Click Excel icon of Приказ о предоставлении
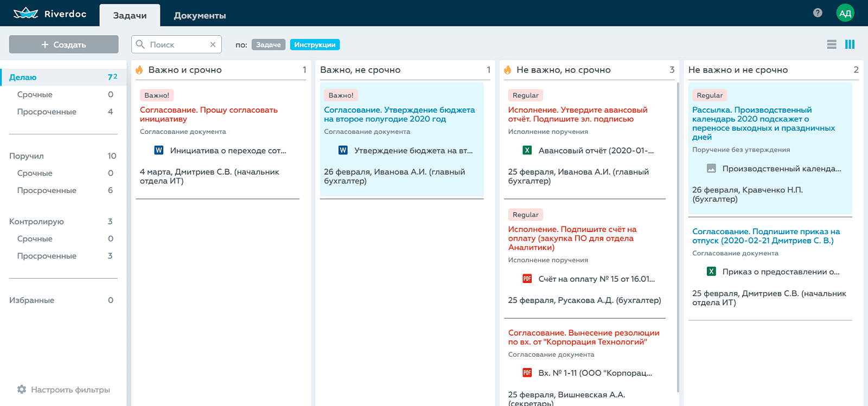 [711, 272]
